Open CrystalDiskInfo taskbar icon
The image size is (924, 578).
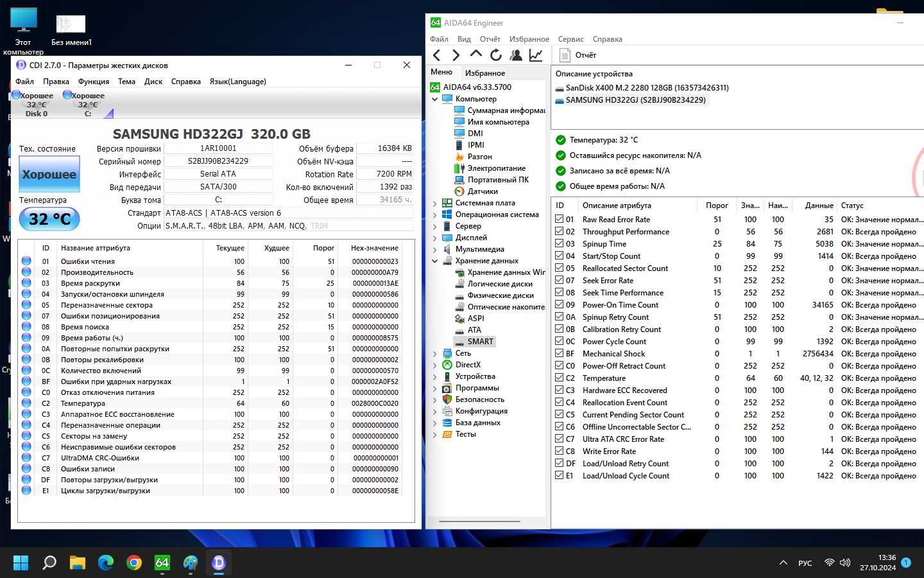[x=218, y=563]
